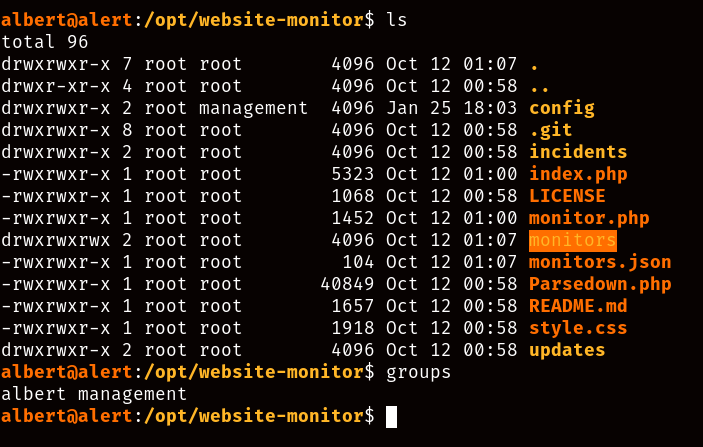Select the updates directory name
This screenshot has height=447, width=703.
[567, 350]
